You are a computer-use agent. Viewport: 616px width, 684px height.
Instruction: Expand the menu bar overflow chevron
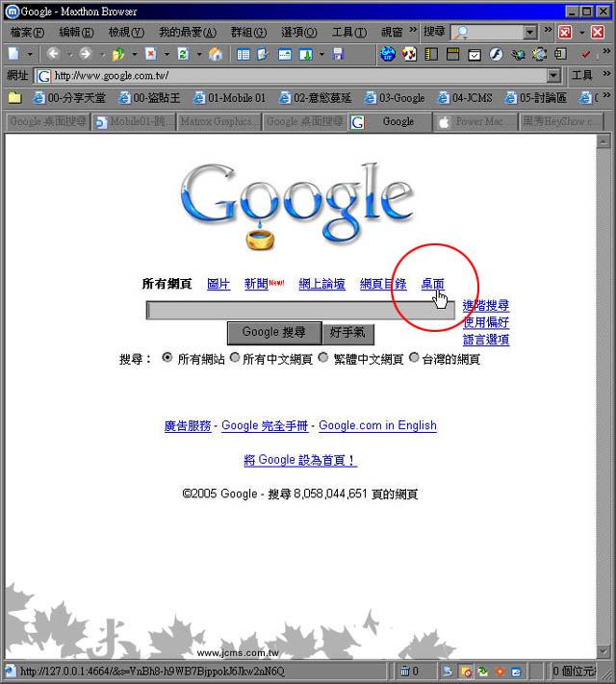[413, 29]
